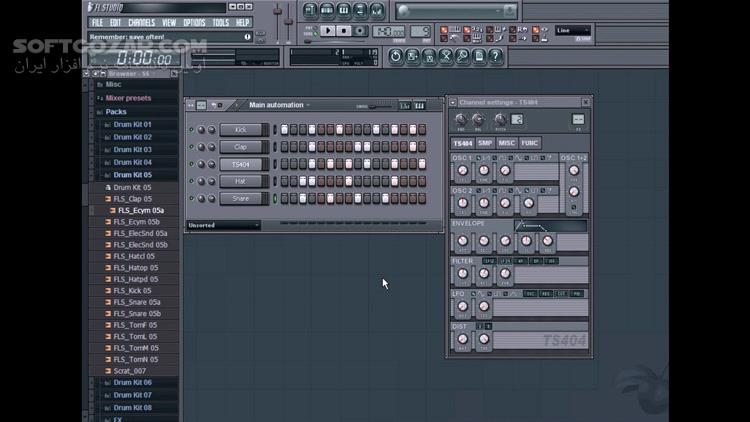This screenshot has height=422, width=750.
Task: Toggle the first step of Kick row
Action: point(285,130)
